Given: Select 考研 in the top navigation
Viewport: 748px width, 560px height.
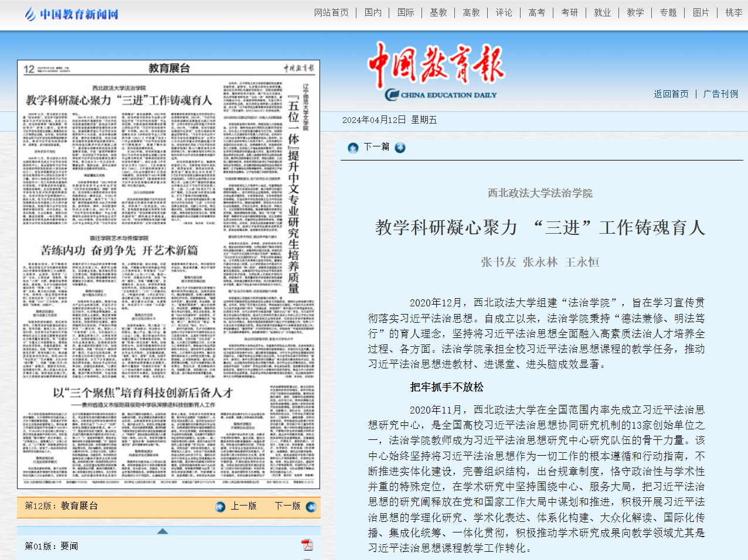Looking at the screenshot, I should click(x=569, y=12).
